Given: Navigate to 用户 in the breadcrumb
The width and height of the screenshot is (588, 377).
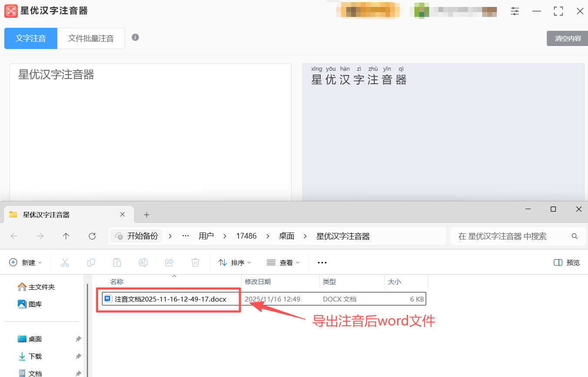Looking at the screenshot, I should [206, 236].
